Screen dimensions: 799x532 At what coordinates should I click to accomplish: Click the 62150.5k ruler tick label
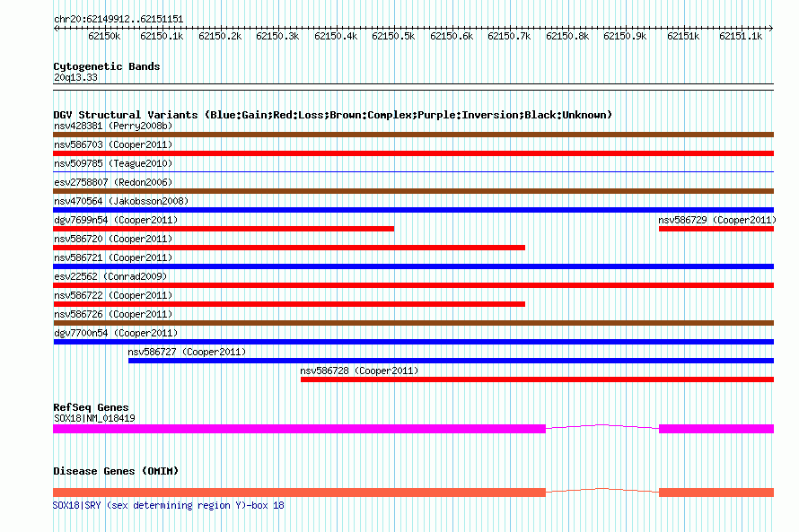[x=393, y=36]
